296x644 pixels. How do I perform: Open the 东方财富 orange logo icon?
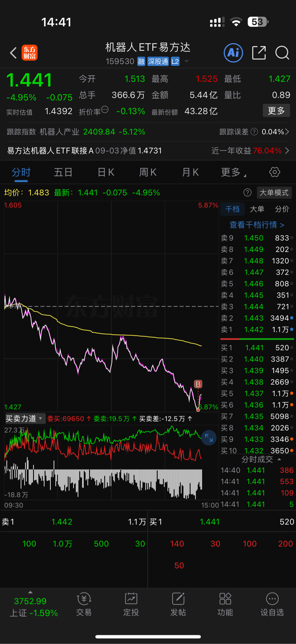click(29, 53)
